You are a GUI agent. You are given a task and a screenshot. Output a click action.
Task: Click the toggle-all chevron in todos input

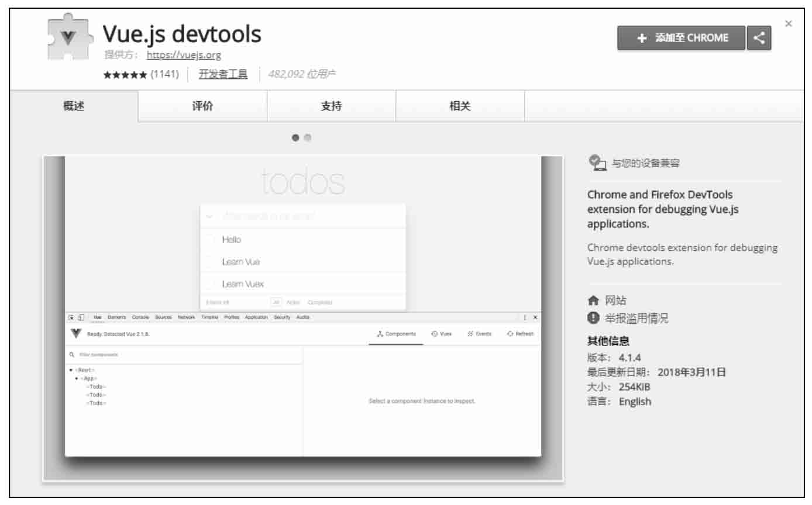(209, 217)
